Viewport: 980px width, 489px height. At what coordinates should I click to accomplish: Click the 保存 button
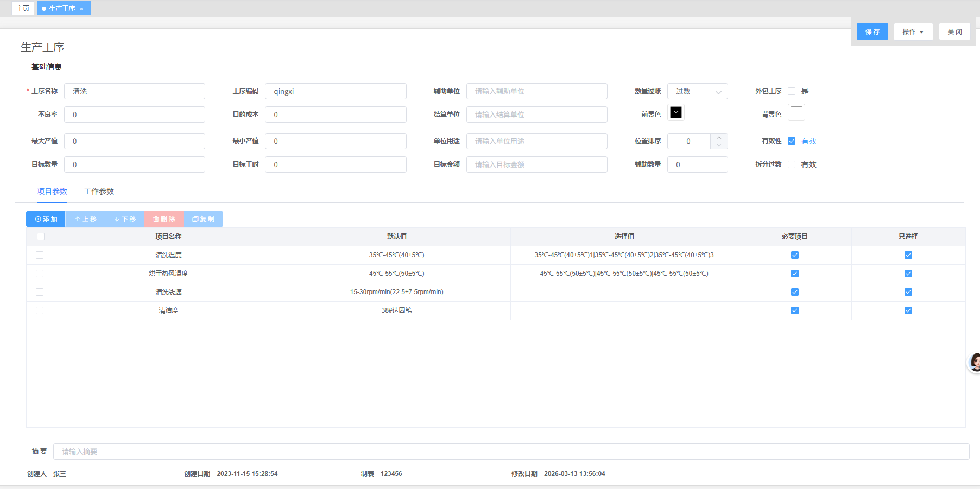[872, 31]
